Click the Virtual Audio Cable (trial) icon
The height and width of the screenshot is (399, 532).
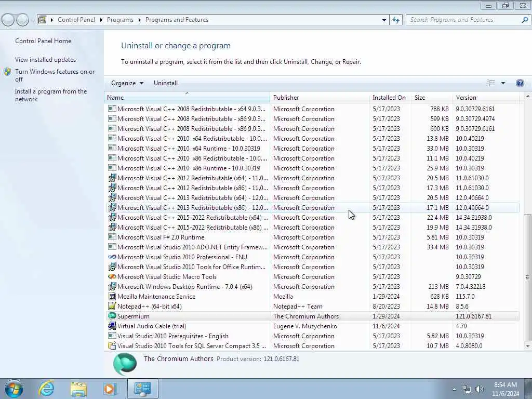click(x=112, y=326)
